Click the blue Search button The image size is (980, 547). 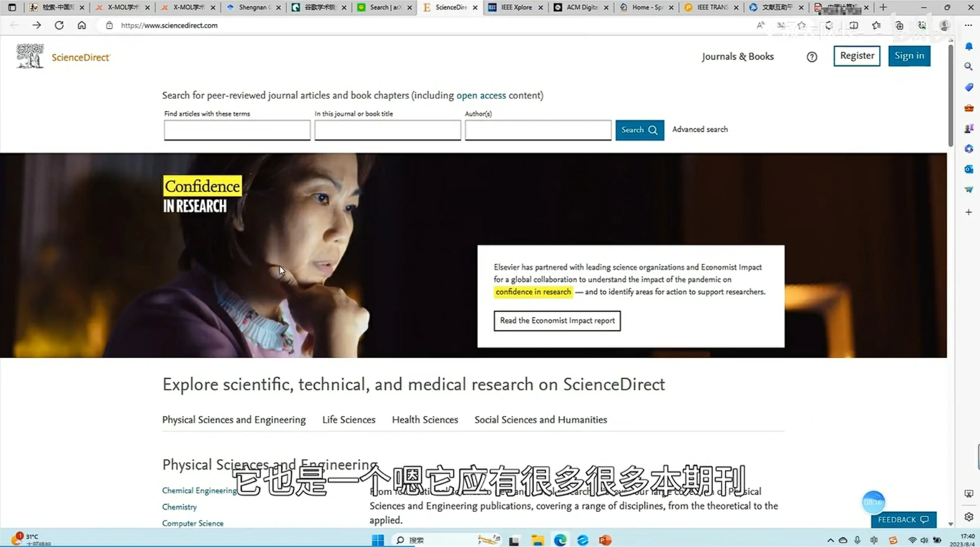pyautogui.click(x=639, y=130)
